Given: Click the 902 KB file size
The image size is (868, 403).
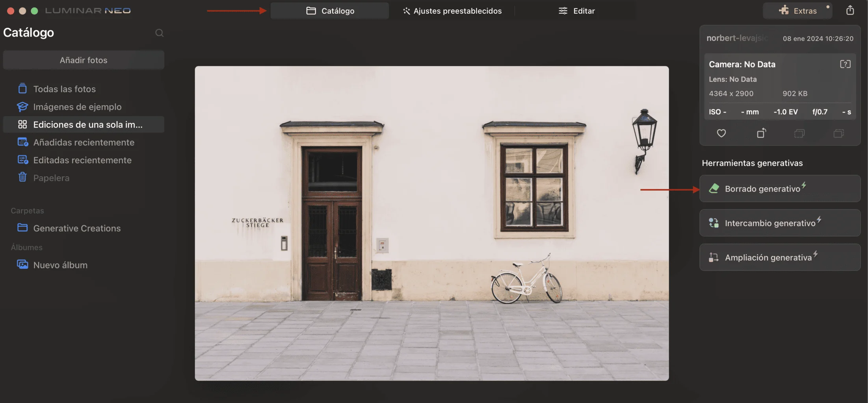Looking at the screenshot, I should pyautogui.click(x=795, y=94).
